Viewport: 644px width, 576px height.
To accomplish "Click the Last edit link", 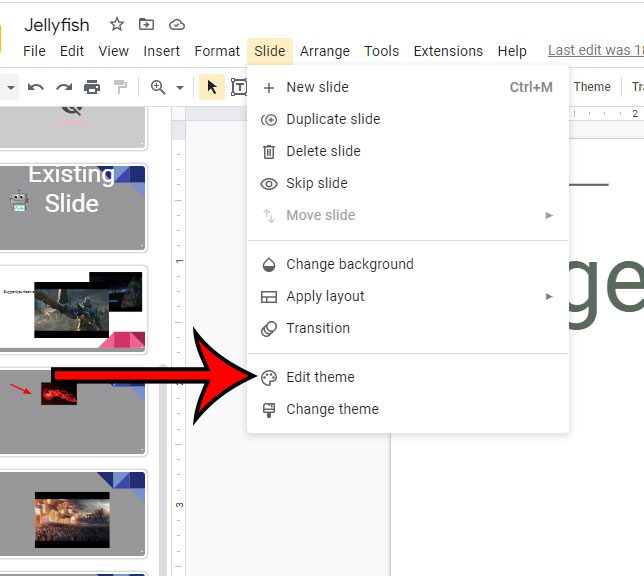I will pyautogui.click(x=595, y=51).
